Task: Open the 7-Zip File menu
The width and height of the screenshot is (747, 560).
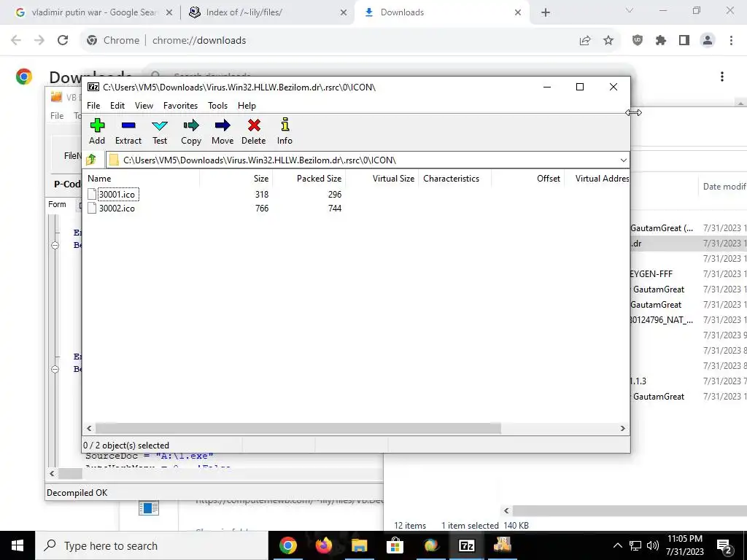Action: [93, 106]
